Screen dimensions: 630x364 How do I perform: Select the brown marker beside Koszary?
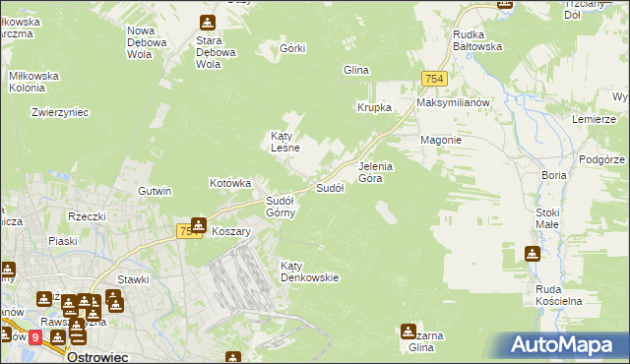tap(199, 225)
